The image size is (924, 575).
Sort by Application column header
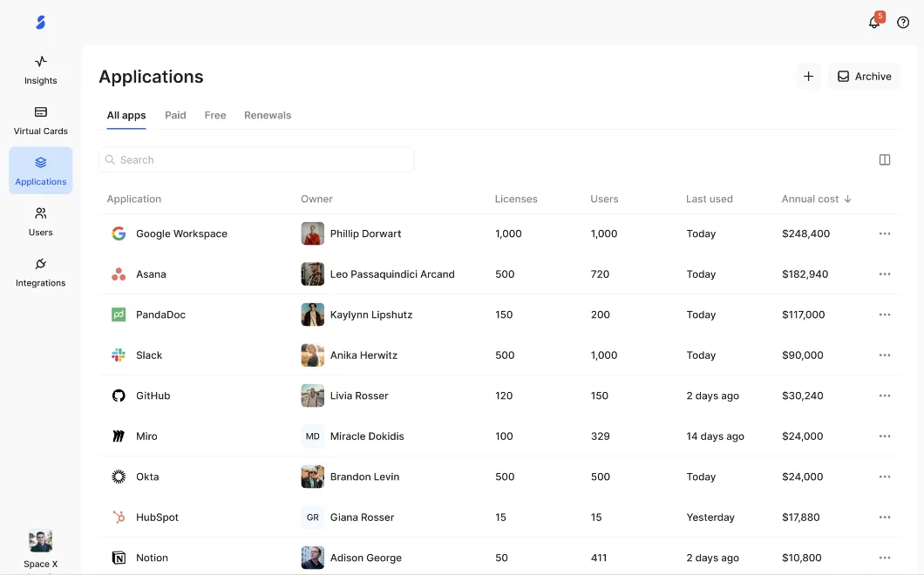click(x=133, y=200)
